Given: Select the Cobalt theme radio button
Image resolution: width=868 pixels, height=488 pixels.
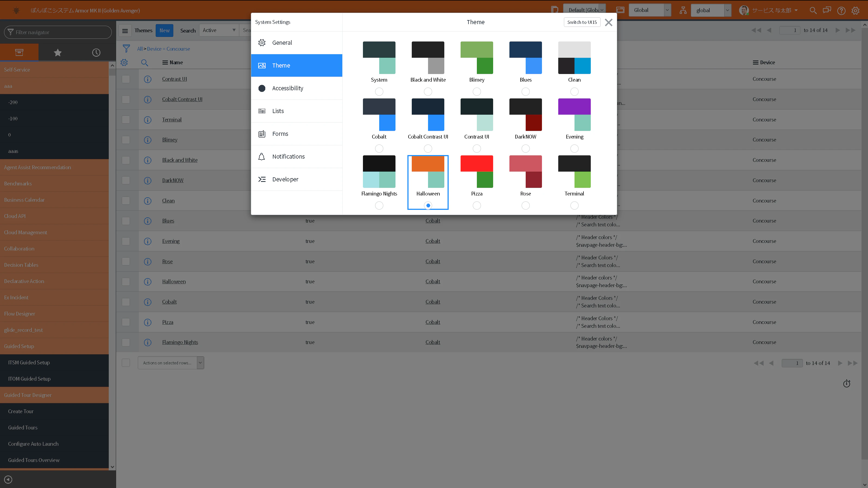Looking at the screenshot, I should 379,149.
